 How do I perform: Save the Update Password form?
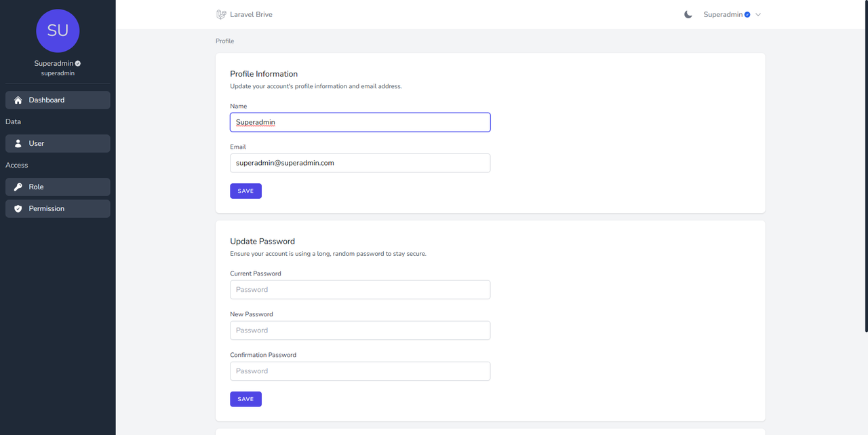pyautogui.click(x=245, y=399)
